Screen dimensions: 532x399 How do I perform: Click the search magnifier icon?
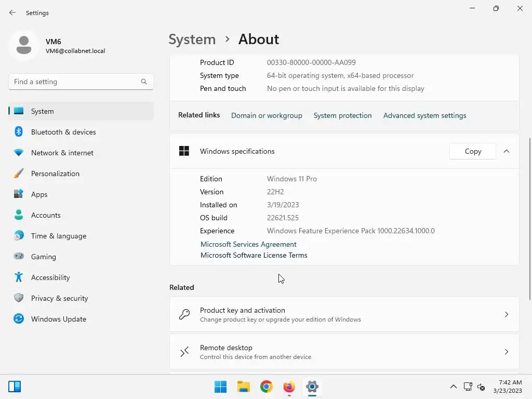(144, 82)
